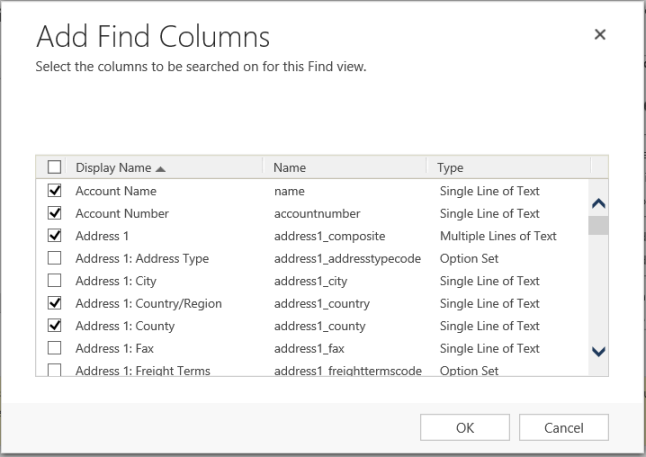Uncheck the Account Number checkbox
646x457 pixels.
point(54,213)
